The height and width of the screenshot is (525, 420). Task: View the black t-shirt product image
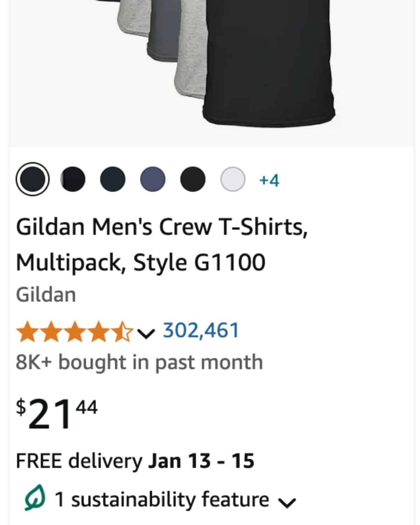269,63
